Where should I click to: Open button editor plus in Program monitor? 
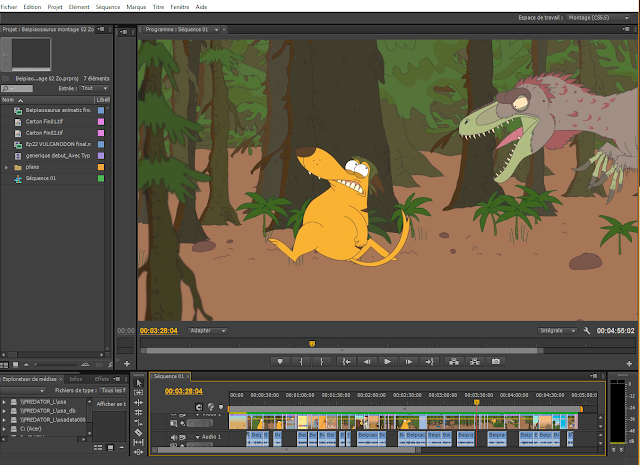[x=629, y=363]
